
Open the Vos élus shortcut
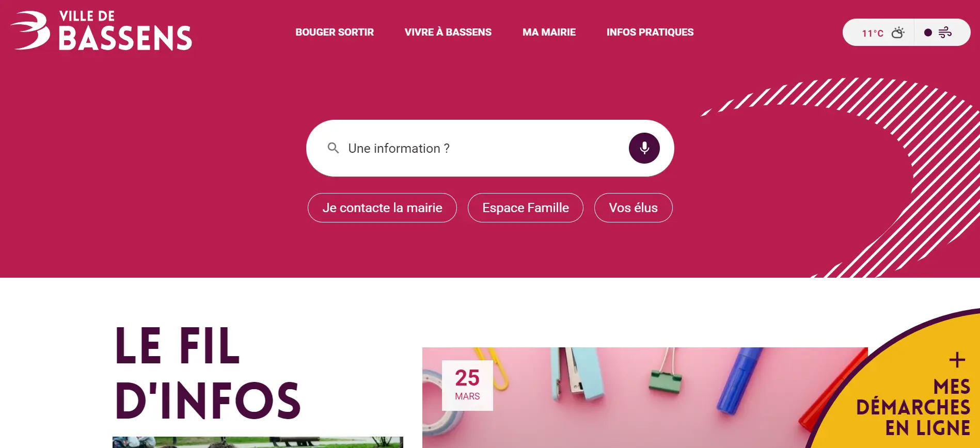[633, 207]
